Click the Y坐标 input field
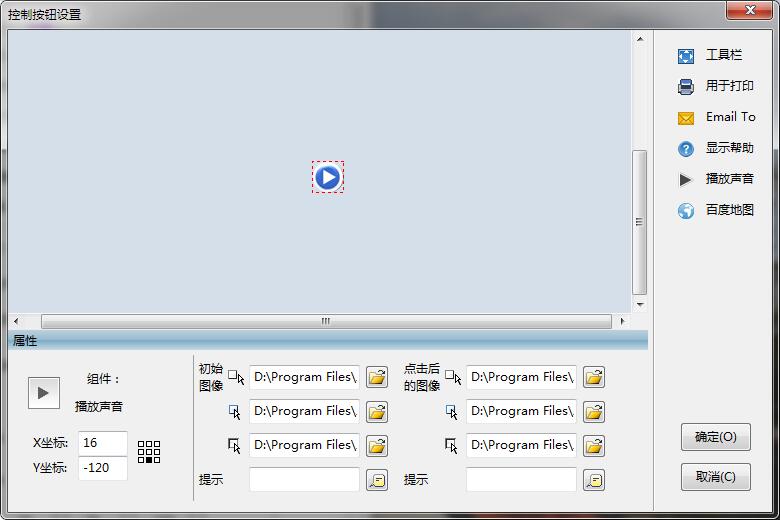 103,468
